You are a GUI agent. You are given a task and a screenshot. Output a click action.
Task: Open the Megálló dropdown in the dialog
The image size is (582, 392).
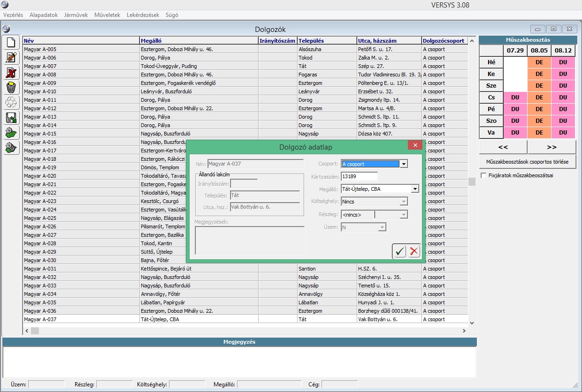[414, 189]
